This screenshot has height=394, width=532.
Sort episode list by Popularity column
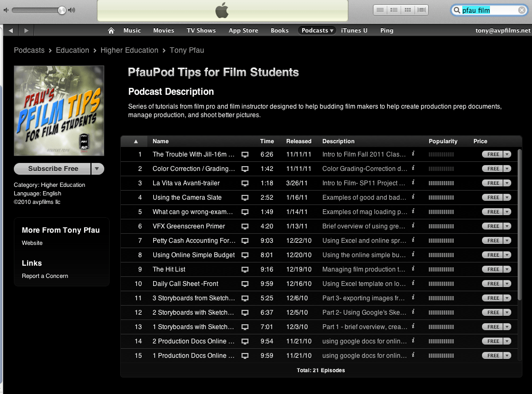[443, 141]
